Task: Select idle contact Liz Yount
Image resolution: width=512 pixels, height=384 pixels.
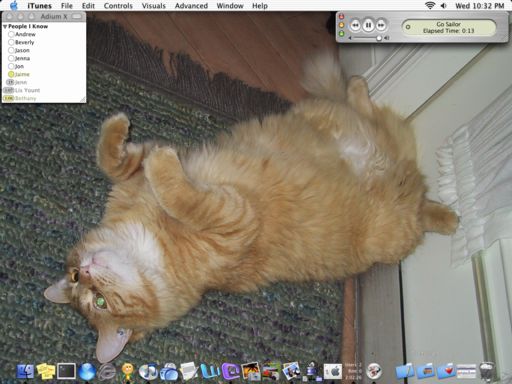Action: click(44, 90)
